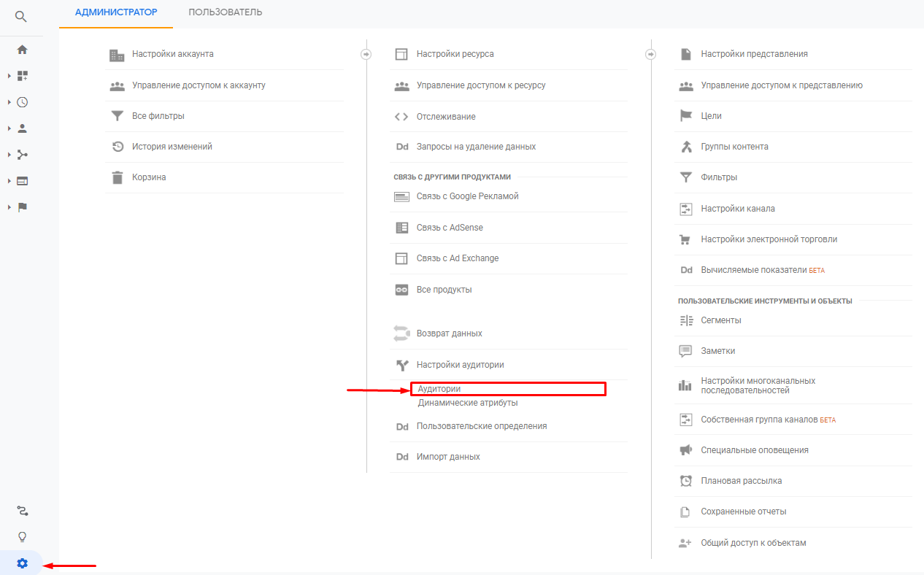Click the arrow circle between account and property columns
924x575 pixels.
[x=366, y=54]
